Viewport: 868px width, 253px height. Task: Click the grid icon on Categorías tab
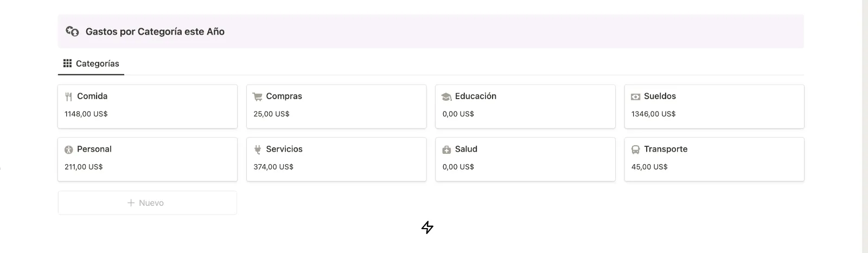point(67,63)
